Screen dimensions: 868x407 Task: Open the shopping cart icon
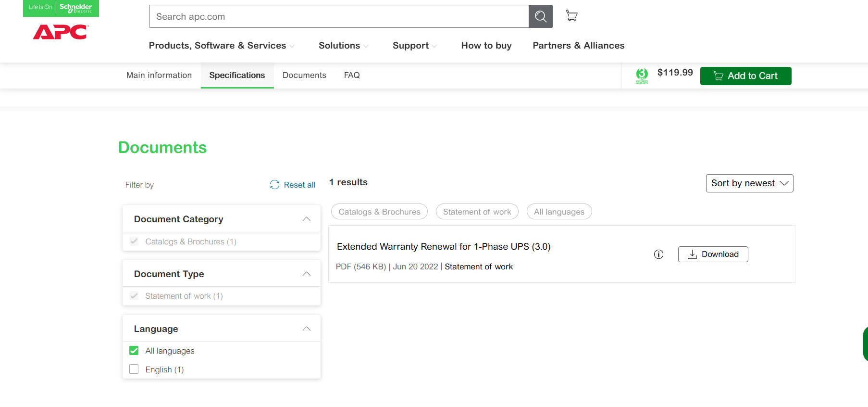pyautogui.click(x=572, y=16)
